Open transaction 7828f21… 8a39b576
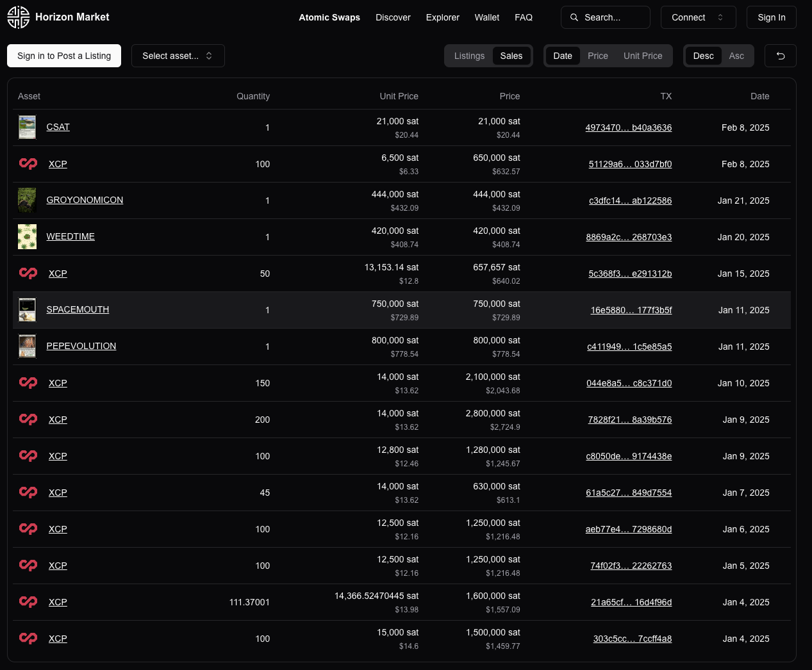 [630, 420]
